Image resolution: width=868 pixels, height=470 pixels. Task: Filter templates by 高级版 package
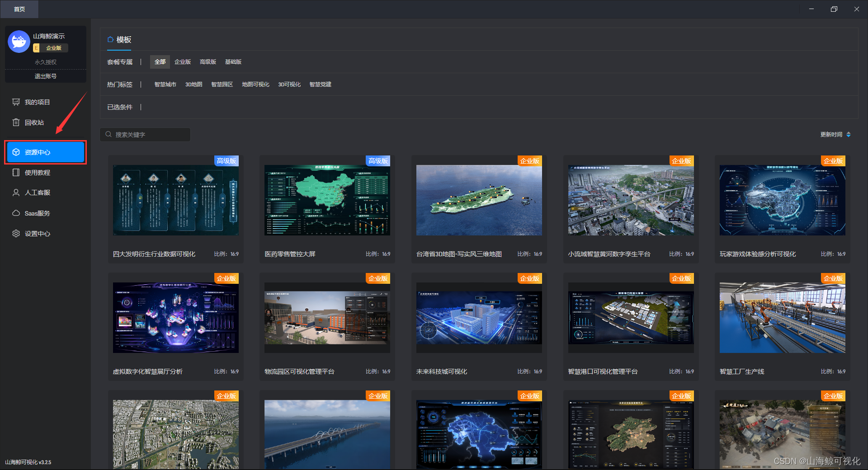[x=208, y=62]
